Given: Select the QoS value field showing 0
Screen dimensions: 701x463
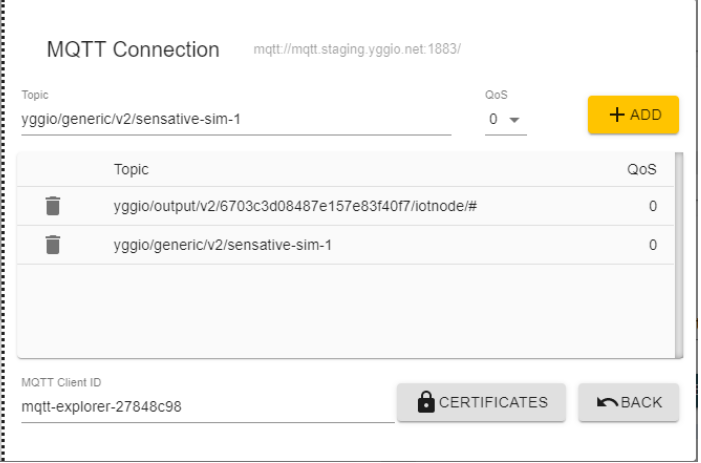Looking at the screenshot, I should click(494, 120).
